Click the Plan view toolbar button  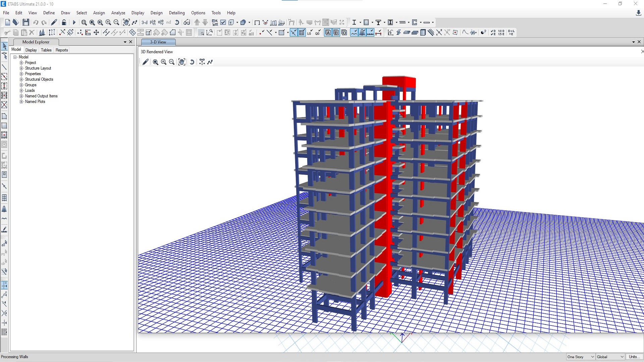tap(153, 22)
